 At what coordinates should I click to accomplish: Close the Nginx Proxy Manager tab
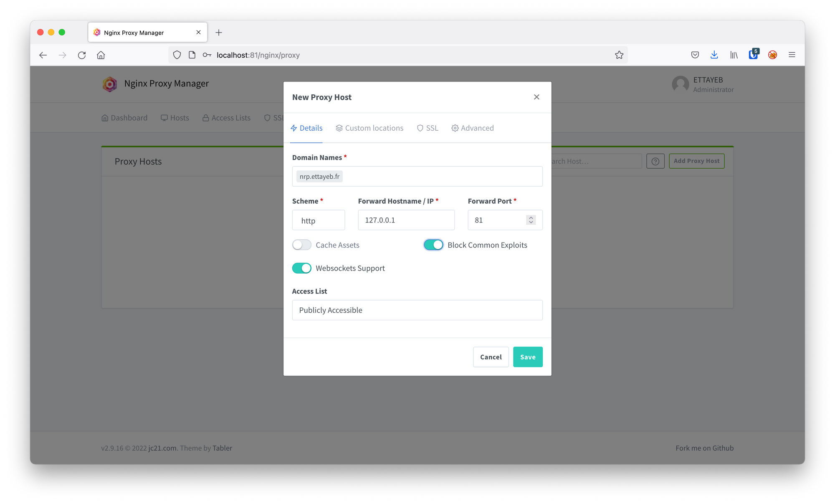198,32
